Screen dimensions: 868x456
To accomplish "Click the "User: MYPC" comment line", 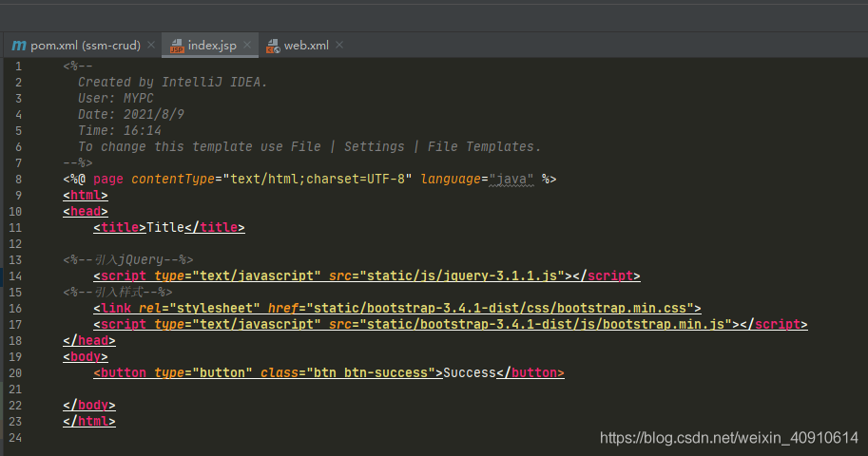I will click(116, 99).
